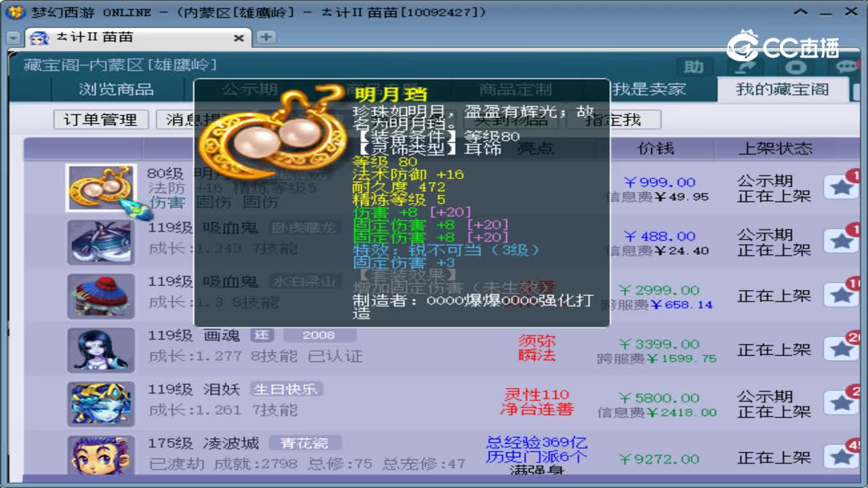Switch to the 浏览商品 tab
The image size is (868, 488).
pos(115,89)
